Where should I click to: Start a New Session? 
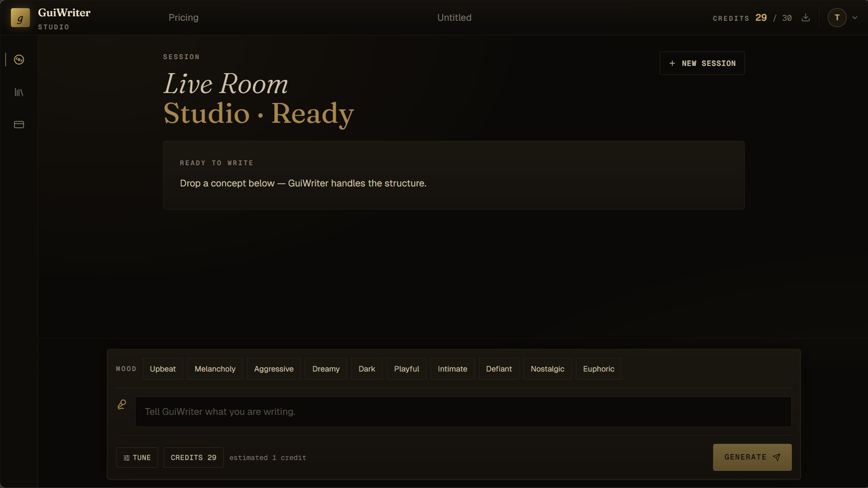(702, 63)
